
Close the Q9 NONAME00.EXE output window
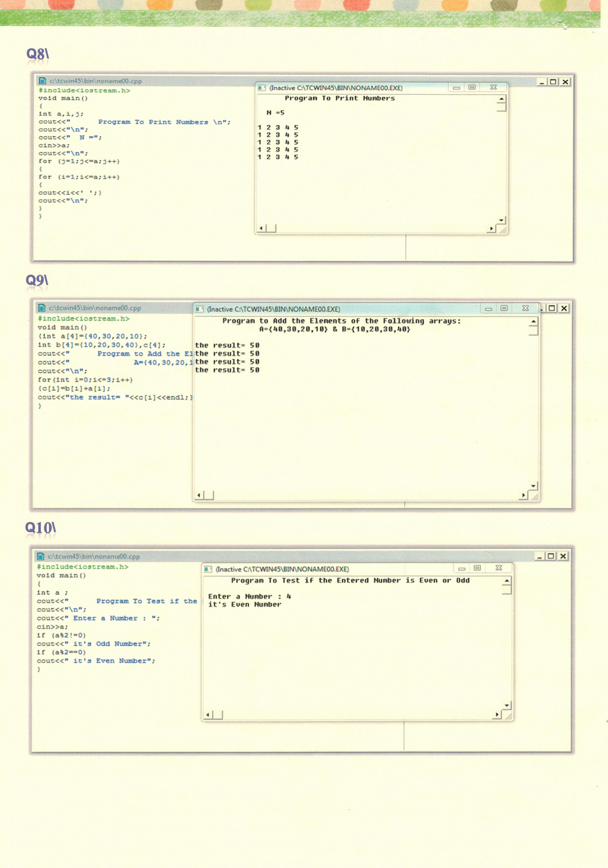click(x=526, y=309)
